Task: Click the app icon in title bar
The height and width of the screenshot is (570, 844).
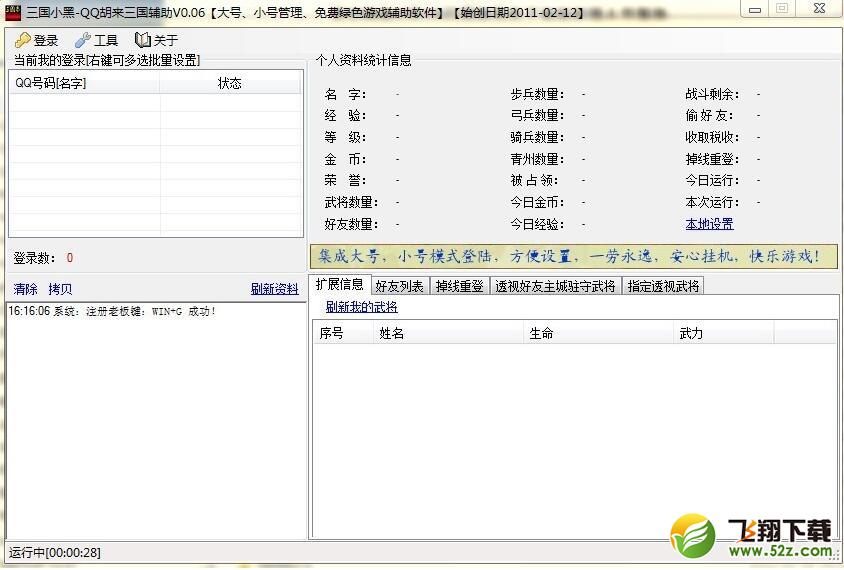Action: 12,11
